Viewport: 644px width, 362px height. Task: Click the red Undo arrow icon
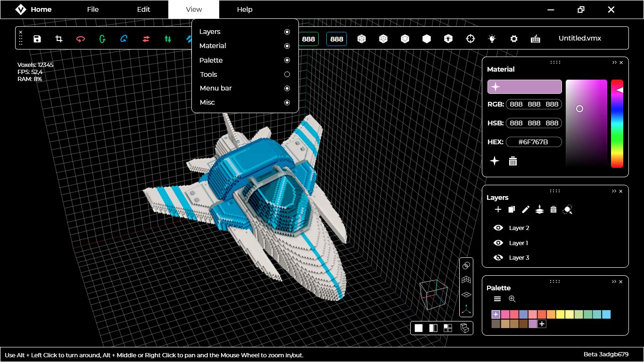click(80, 39)
